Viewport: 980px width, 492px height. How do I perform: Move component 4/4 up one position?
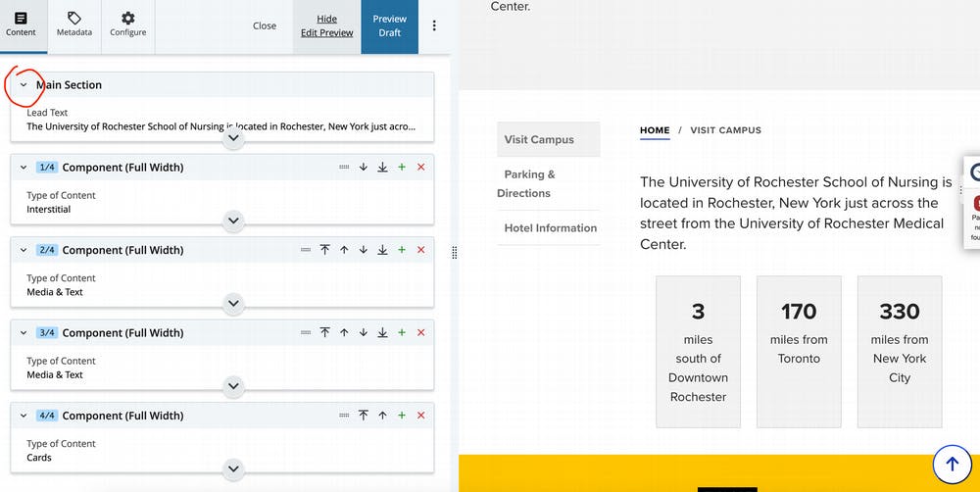(382, 416)
